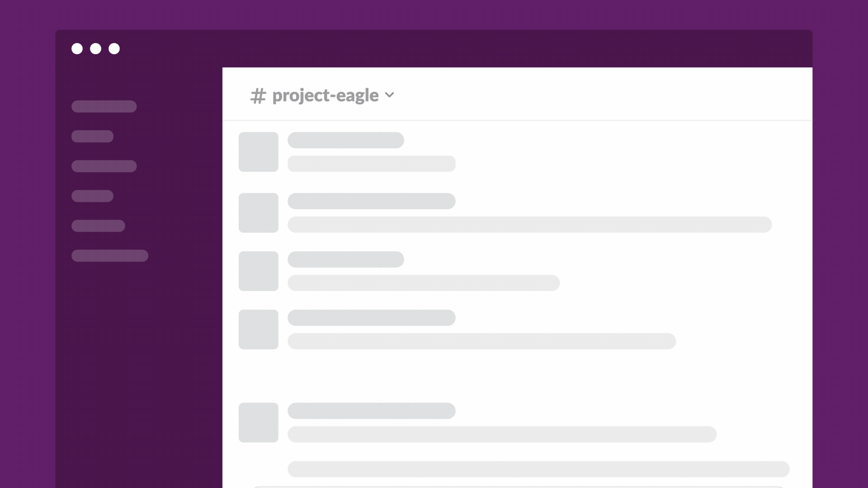Choose the longest bottom sidebar item
868x488 pixels.
(x=110, y=255)
